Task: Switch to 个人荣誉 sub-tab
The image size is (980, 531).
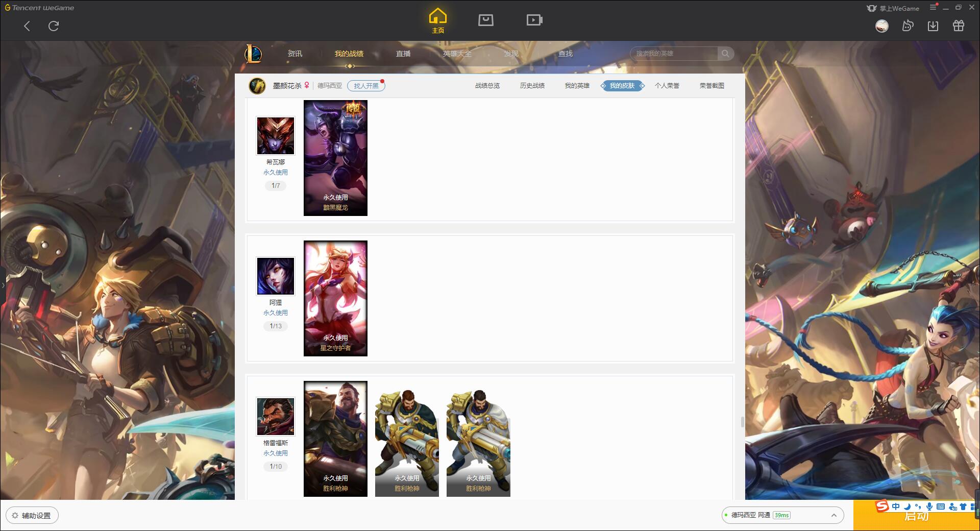Action: [667, 86]
